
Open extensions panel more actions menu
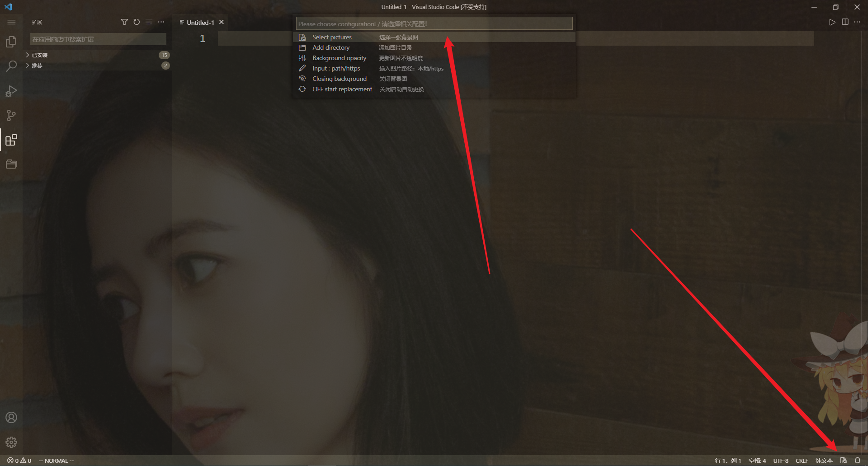pyautogui.click(x=161, y=22)
